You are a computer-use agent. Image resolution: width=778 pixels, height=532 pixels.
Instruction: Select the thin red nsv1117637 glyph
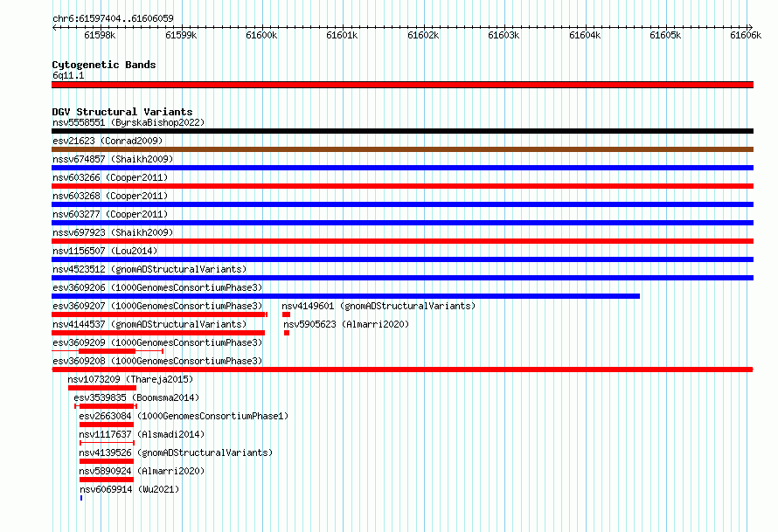(108, 443)
